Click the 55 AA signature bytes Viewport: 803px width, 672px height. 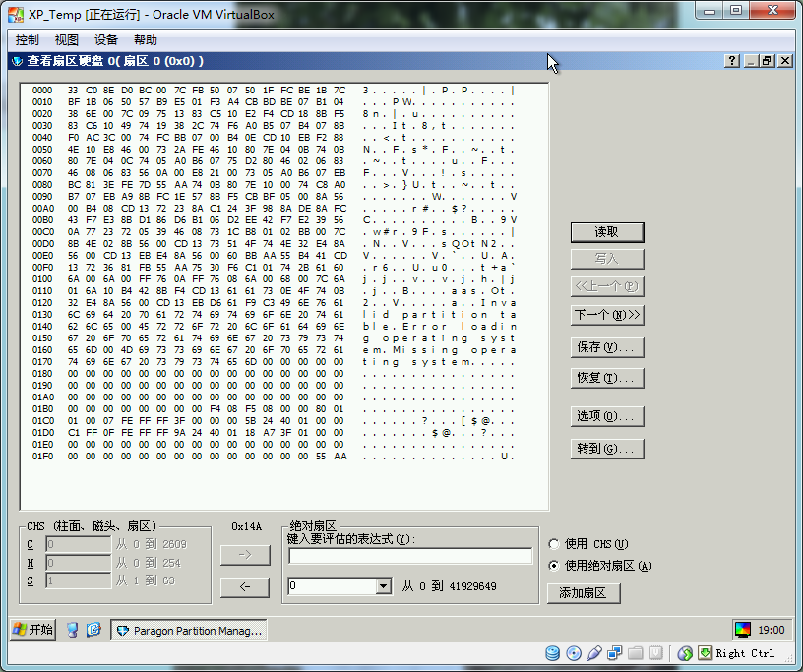coord(331,456)
